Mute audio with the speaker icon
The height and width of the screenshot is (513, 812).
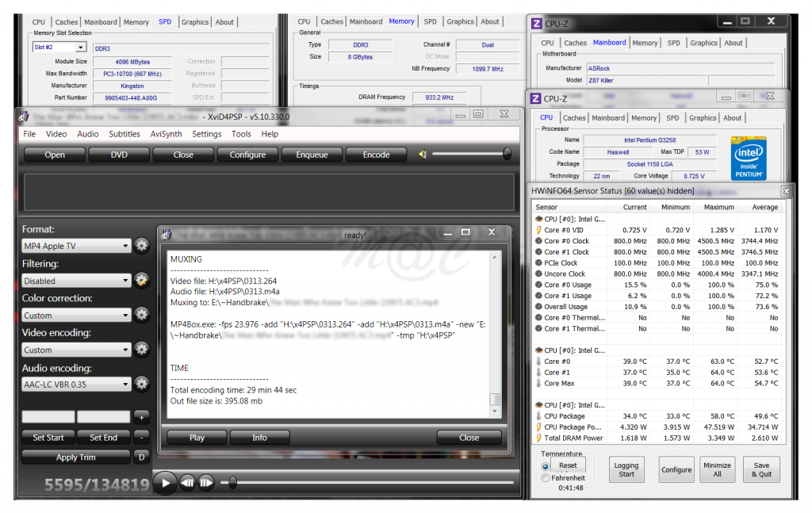(423, 155)
